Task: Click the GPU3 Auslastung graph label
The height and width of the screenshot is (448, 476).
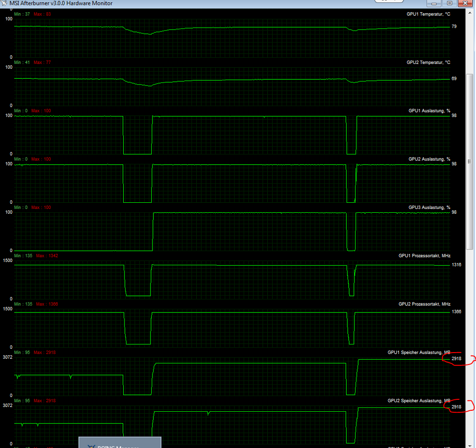Action: click(429, 208)
